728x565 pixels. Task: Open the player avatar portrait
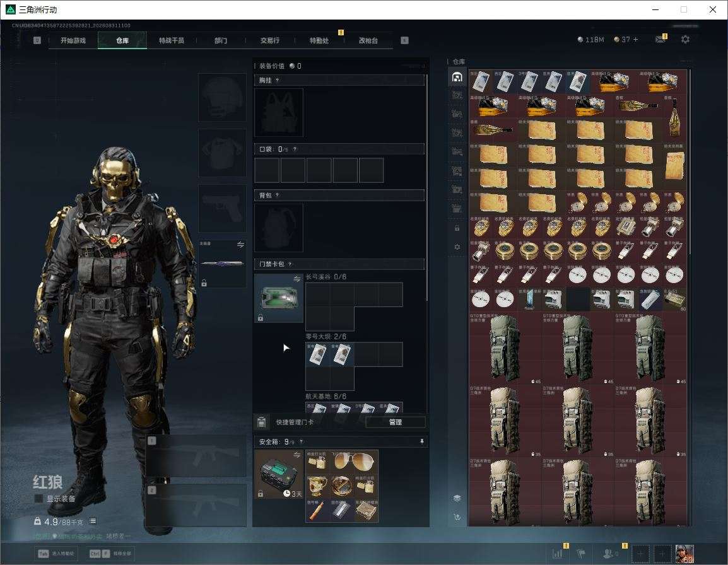(x=684, y=553)
